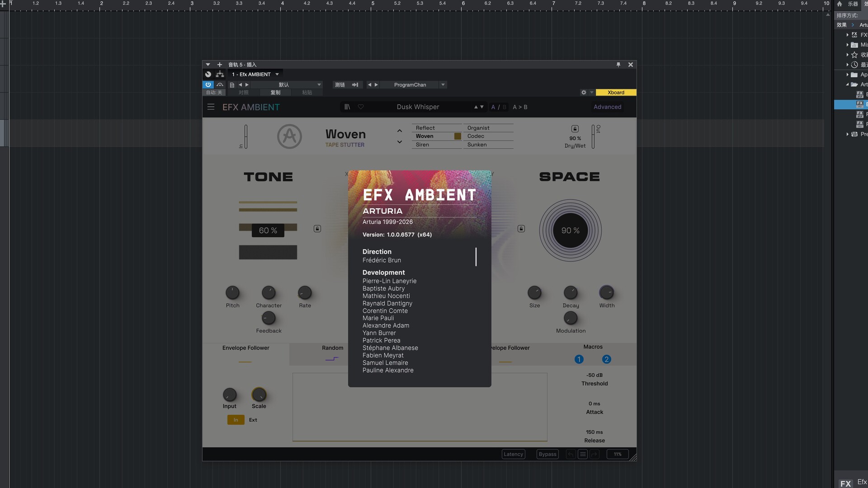Open the ProgramChan dropdown arrow
Image resolution: width=868 pixels, height=488 pixels.
443,85
